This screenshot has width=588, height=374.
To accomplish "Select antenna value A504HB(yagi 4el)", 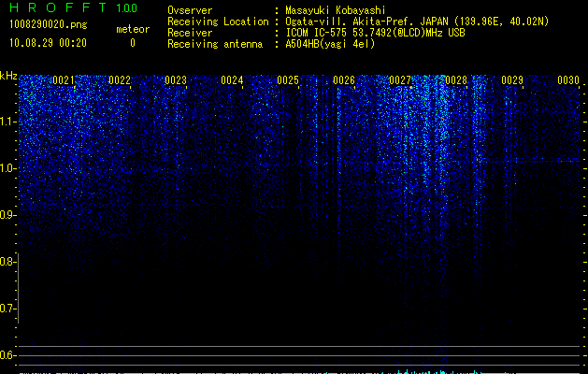I will 330,44.
